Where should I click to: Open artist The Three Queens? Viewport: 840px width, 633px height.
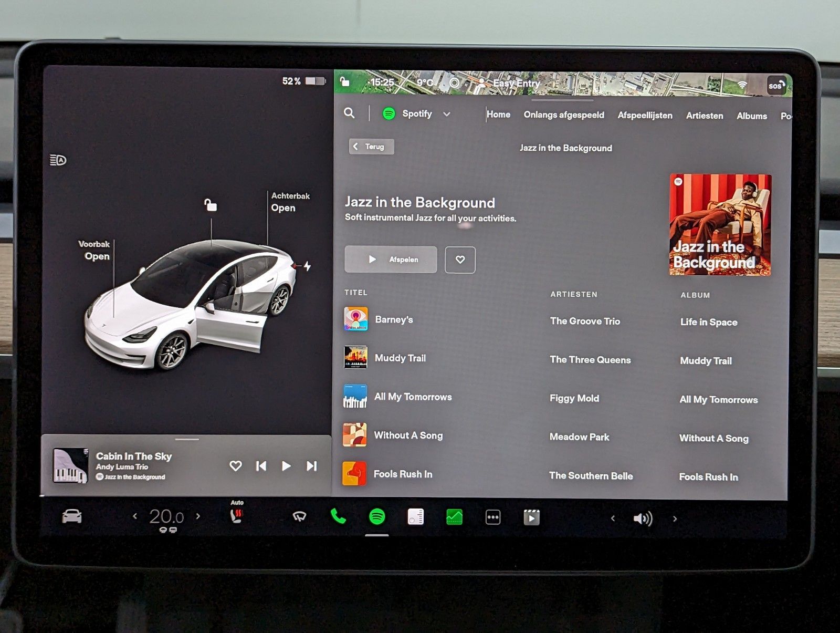(x=590, y=360)
